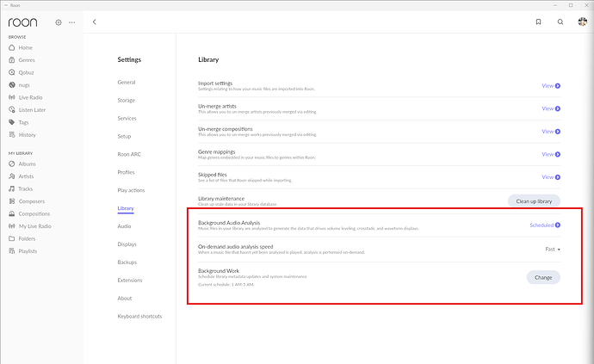Open View link for Import settings
Image resolution: width=594 pixels, height=364 pixels.
coord(551,85)
